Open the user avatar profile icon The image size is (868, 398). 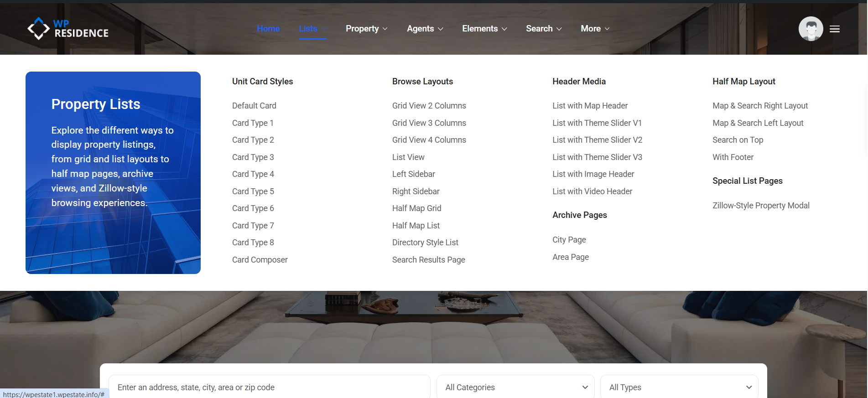coord(811,29)
